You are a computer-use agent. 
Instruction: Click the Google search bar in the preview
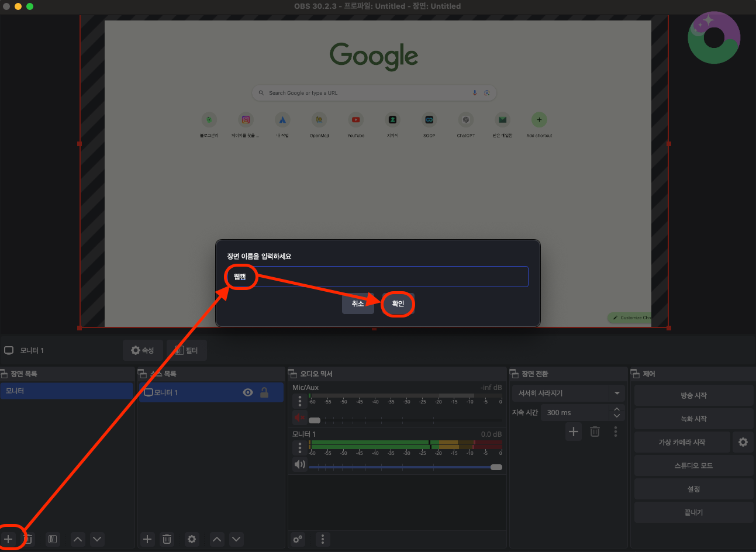[x=374, y=93]
